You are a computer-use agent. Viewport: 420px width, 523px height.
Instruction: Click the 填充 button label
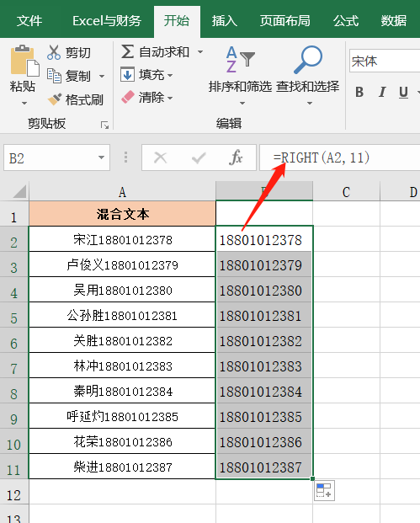coord(152,75)
